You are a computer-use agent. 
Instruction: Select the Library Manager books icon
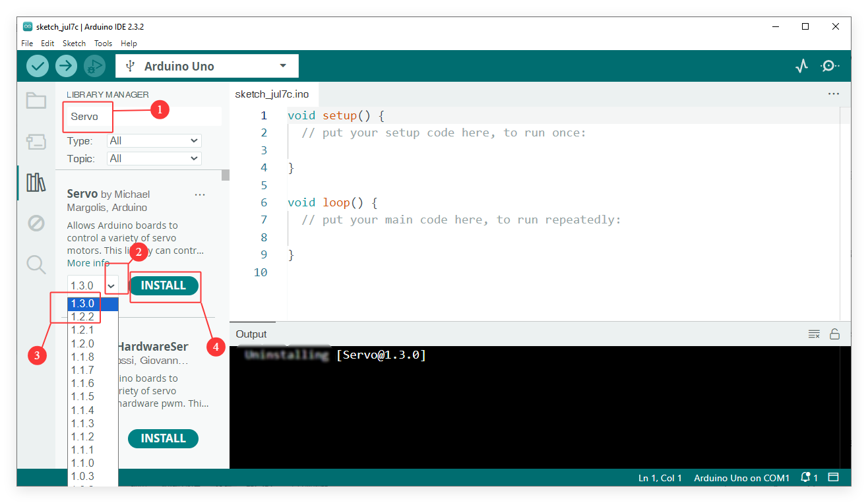point(36,183)
